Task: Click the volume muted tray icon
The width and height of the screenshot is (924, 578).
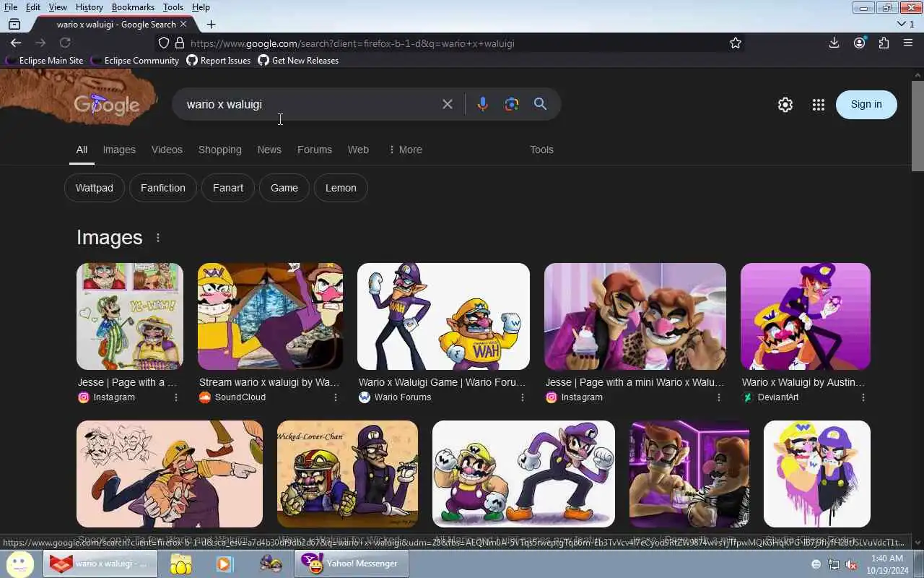Action: pos(851,564)
